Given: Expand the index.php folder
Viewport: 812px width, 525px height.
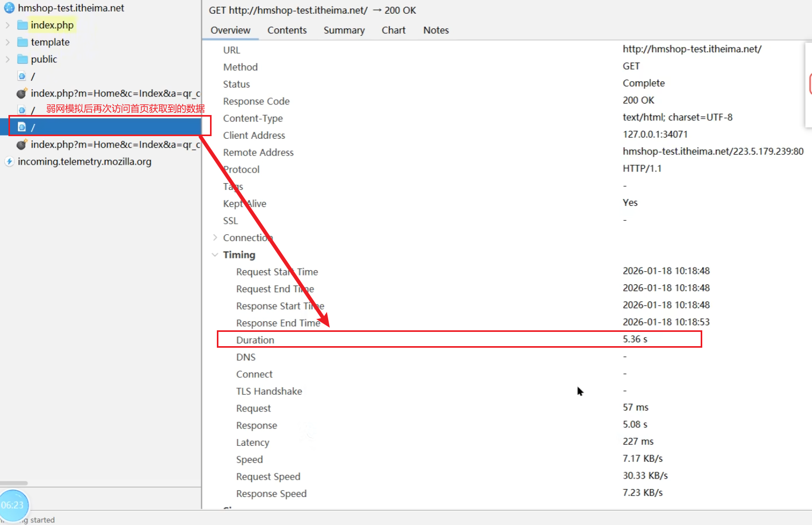Looking at the screenshot, I should (7, 25).
